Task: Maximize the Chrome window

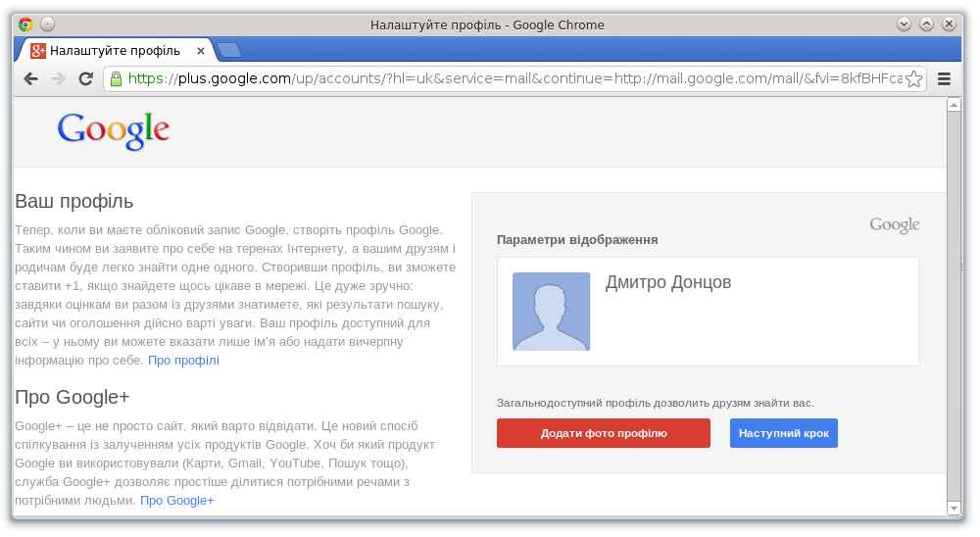Action: [926, 24]
